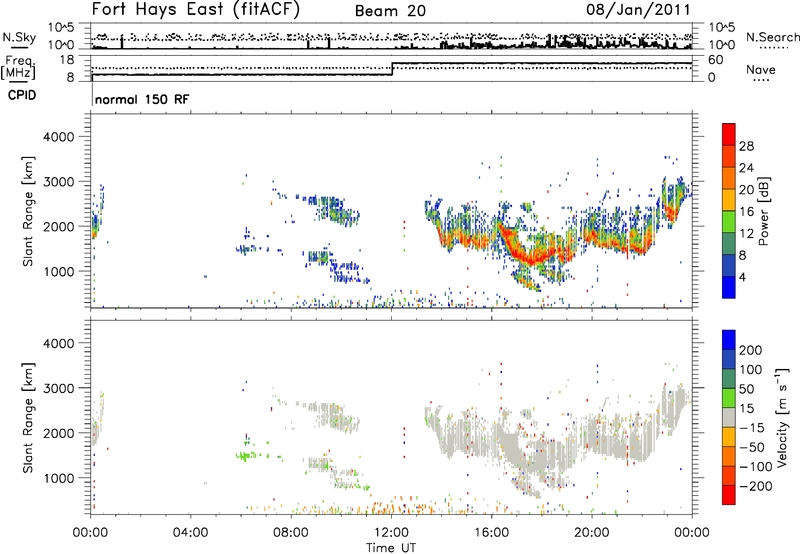This screenshot has width=800, height=554.
Task: Click the date '08/Jan/2011'
Action: 638,10
